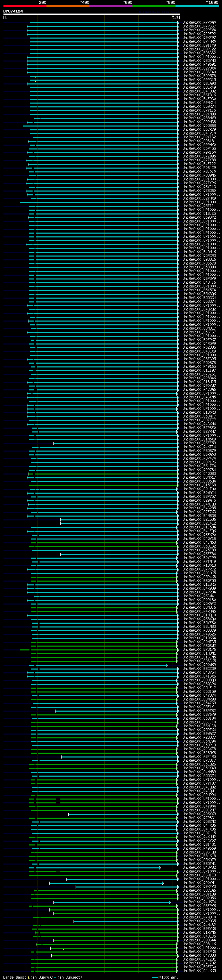
Task: Click hit label UniRef100_Q5DEG2
Action: coord(199,546)
